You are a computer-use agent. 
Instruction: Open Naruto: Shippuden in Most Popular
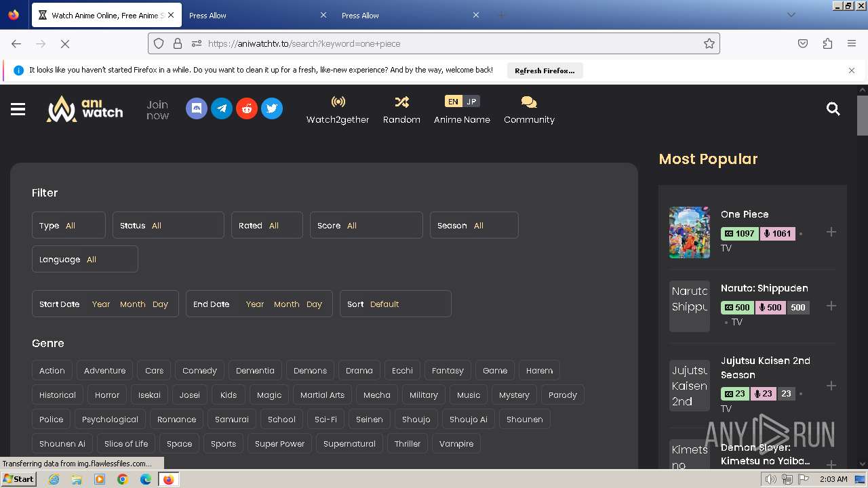pyautogui.click(x=764, y=288)
